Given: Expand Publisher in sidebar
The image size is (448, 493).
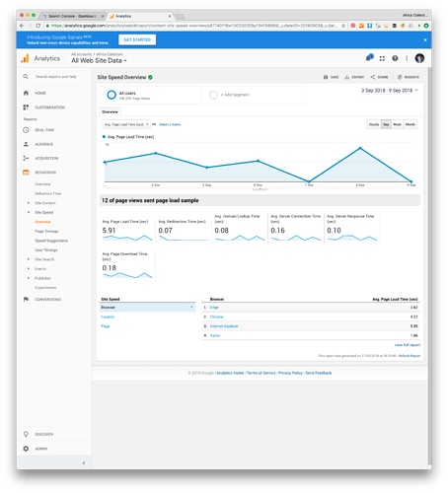Looking at the screenshot, I should click(x=29, y=278).
